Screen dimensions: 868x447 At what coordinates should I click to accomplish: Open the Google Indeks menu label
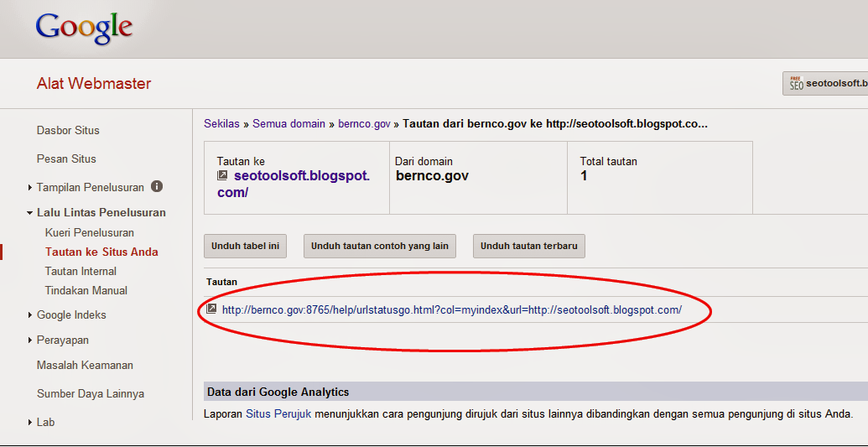click(71, 315)
